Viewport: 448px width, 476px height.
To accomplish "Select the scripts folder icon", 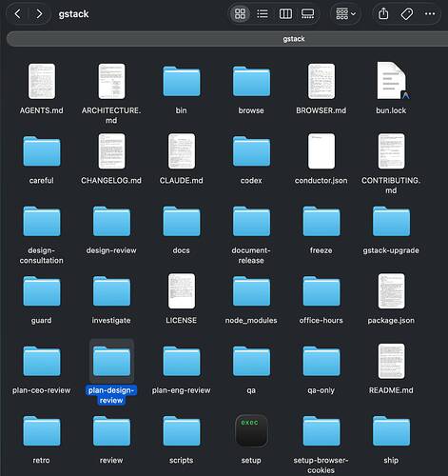I will pos(182,431).
